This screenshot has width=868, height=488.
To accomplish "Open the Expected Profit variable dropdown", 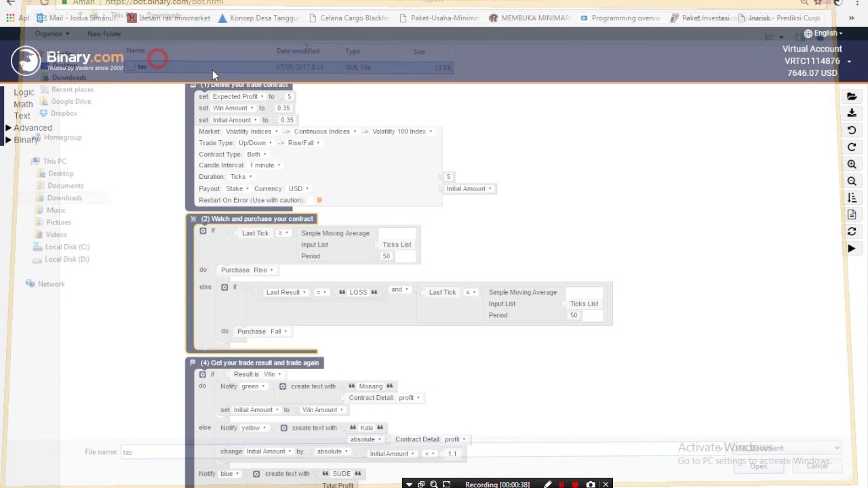I will point(237,96).
